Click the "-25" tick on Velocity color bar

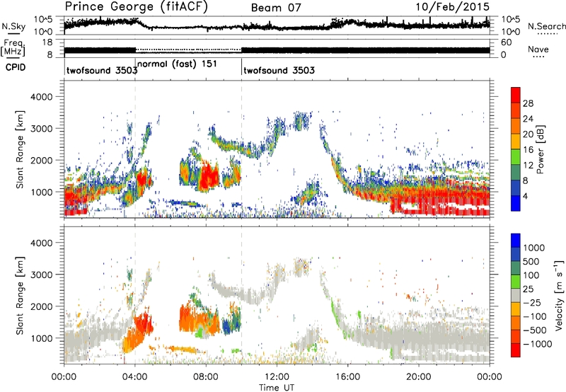(533, 302)
